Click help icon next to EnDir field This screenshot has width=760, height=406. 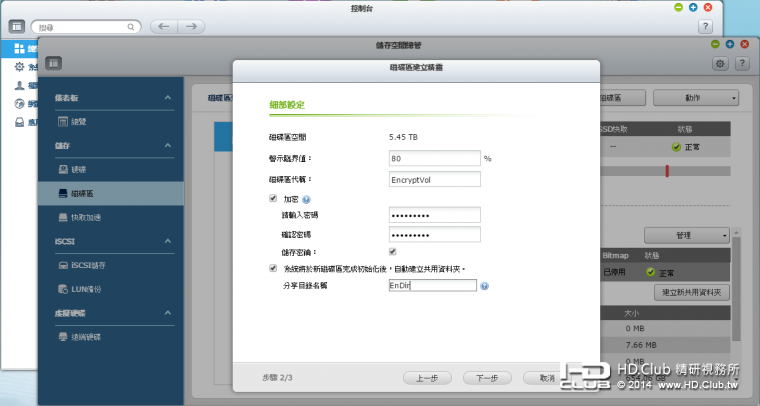484,286
